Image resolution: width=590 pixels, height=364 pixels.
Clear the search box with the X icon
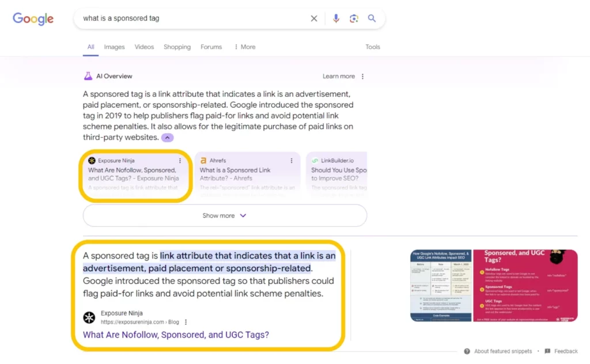314,18
